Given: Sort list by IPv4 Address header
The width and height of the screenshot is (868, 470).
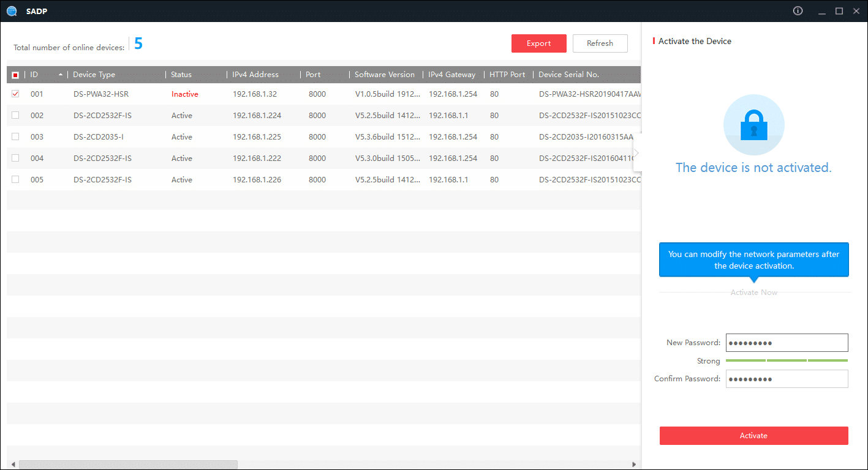Looking at the screenshot, I should coord(255,75).
